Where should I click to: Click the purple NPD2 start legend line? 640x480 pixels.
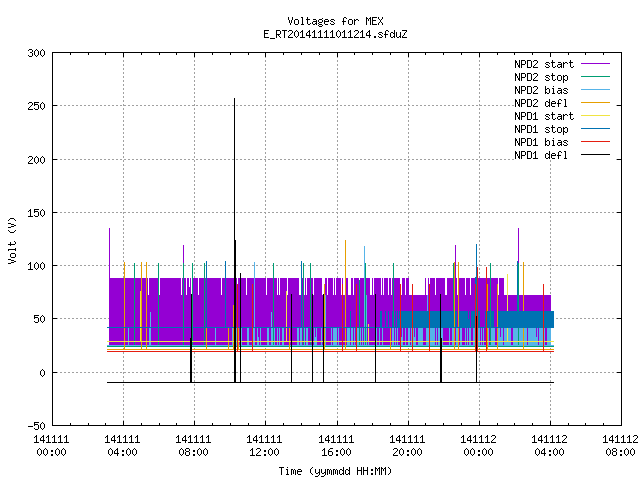tap(596, 64)
